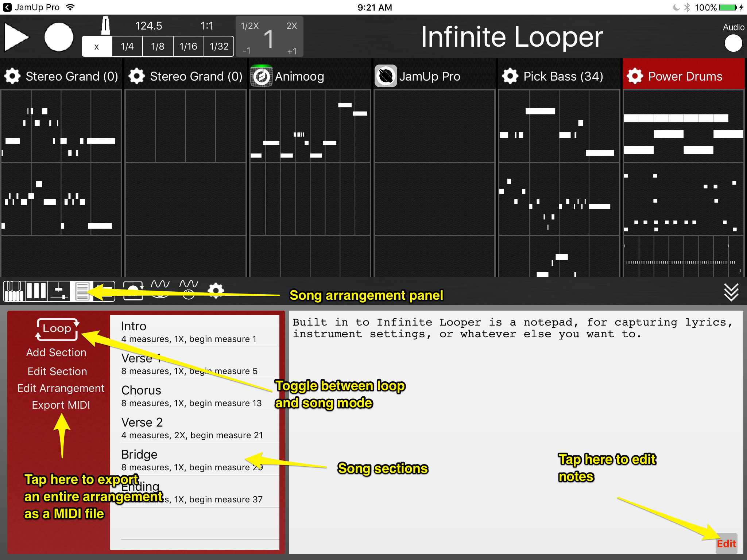This screenshot has height=560, width=747.
Task: Select 1/32 quantize setting
Action: tap(219, 47)
